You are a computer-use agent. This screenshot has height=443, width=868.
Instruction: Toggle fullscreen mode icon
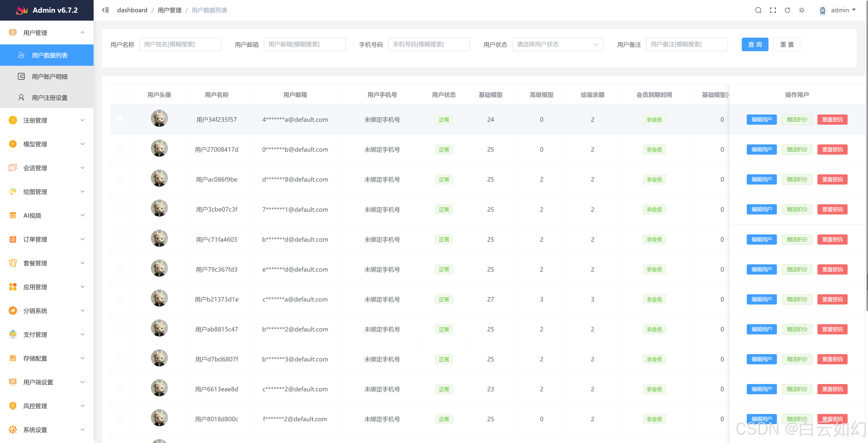773,10
